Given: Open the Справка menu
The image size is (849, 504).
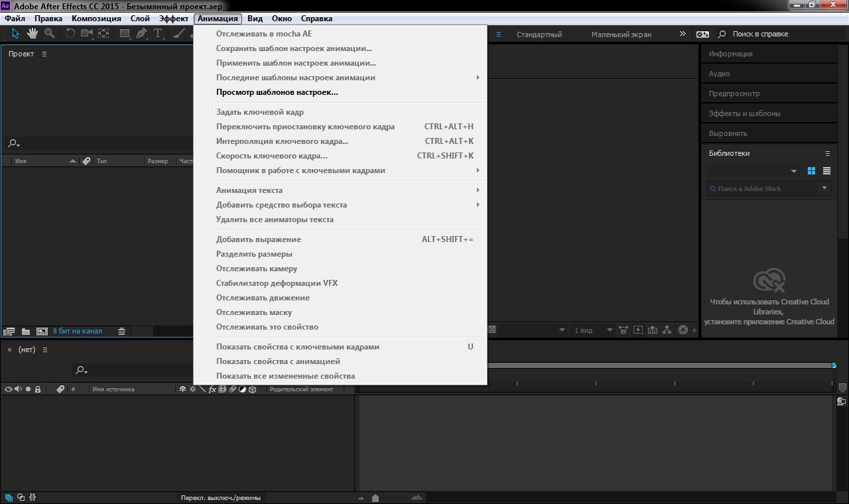Looking at the screenshot, I should pos(316,19).
